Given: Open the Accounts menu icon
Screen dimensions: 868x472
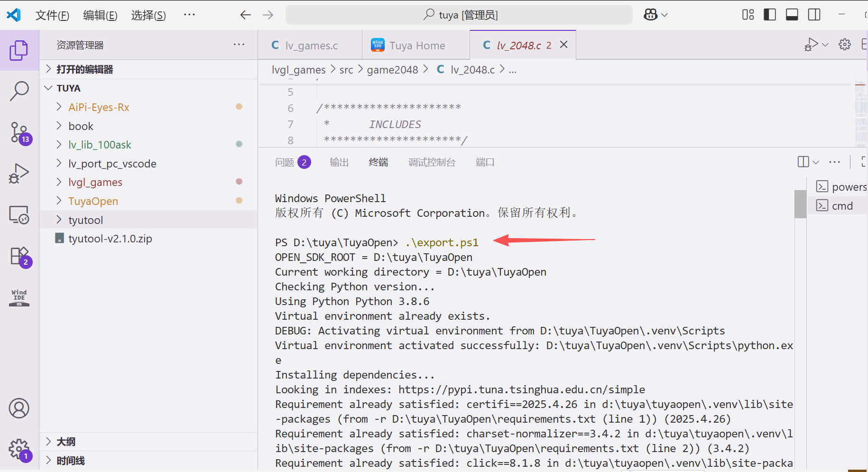Looking at the screenshot, I should 19,408.
